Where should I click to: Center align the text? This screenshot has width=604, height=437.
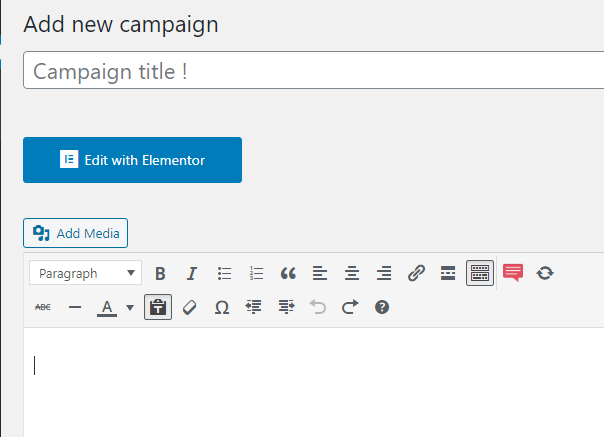coord(352,273)
